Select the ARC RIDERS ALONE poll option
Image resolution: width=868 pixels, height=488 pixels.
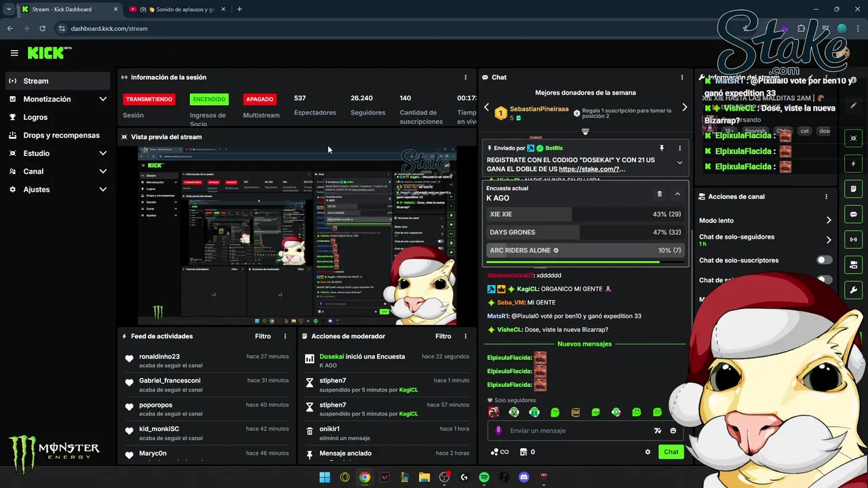tap(585, 250)
